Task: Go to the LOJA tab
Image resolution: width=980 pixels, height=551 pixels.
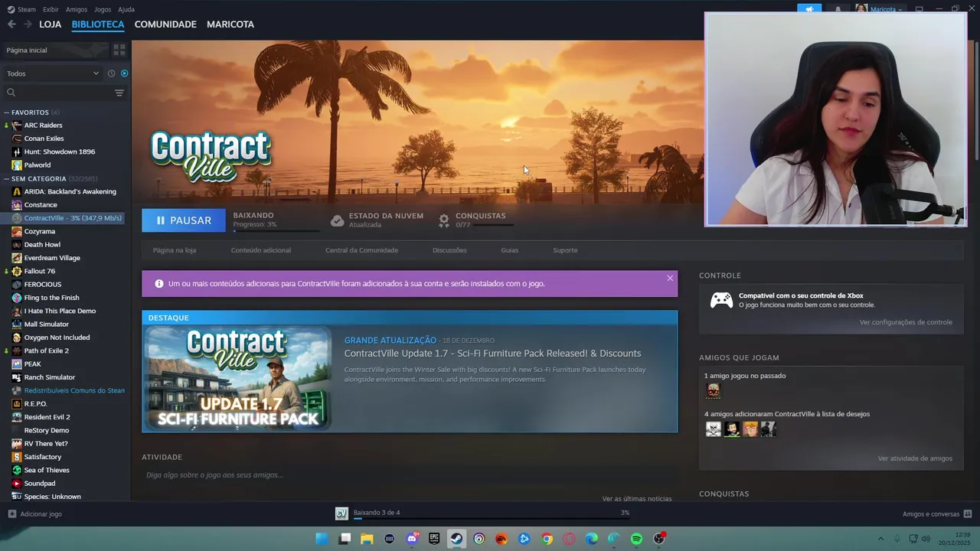Action: pyautogui.click(x=51, y=24)
